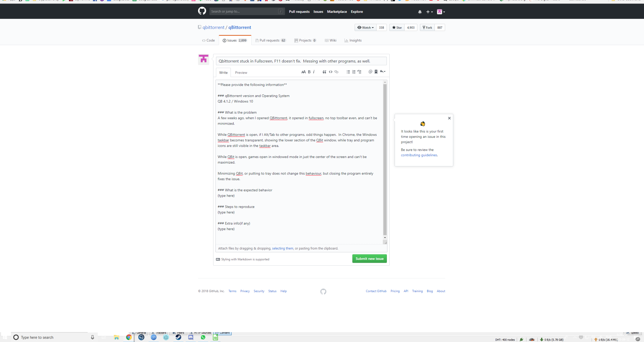Screen dimensions: 644x342
Task: Click the issue title input field
Action: pyautogui.click(x=301, y=61)
